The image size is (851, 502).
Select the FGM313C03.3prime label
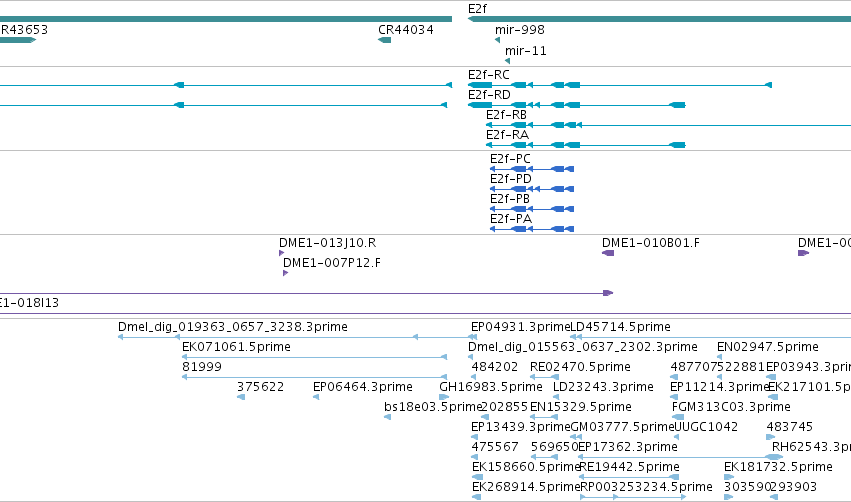point(731,408)
